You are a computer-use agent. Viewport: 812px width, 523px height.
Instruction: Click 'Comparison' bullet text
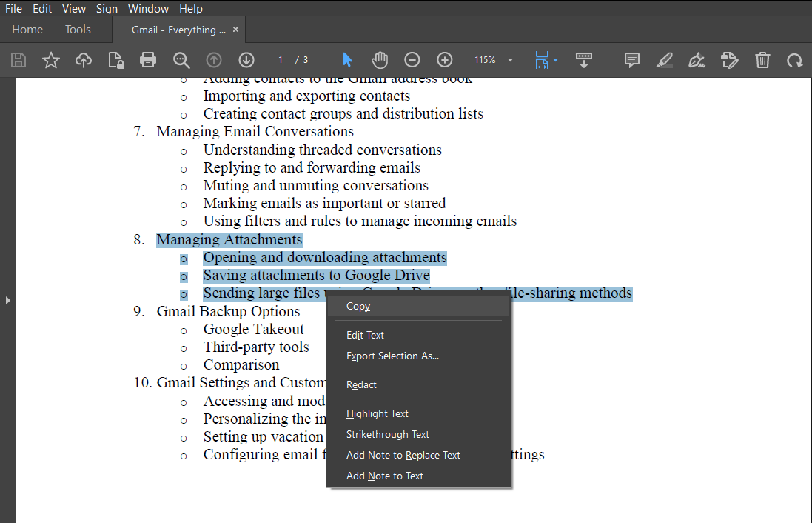tap(241, 365)
